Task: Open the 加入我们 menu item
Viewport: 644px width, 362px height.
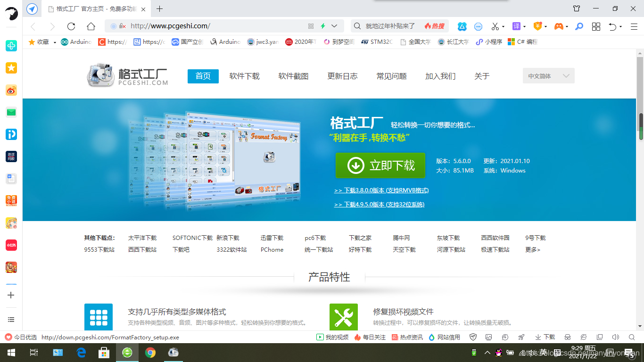Action: 440,76
